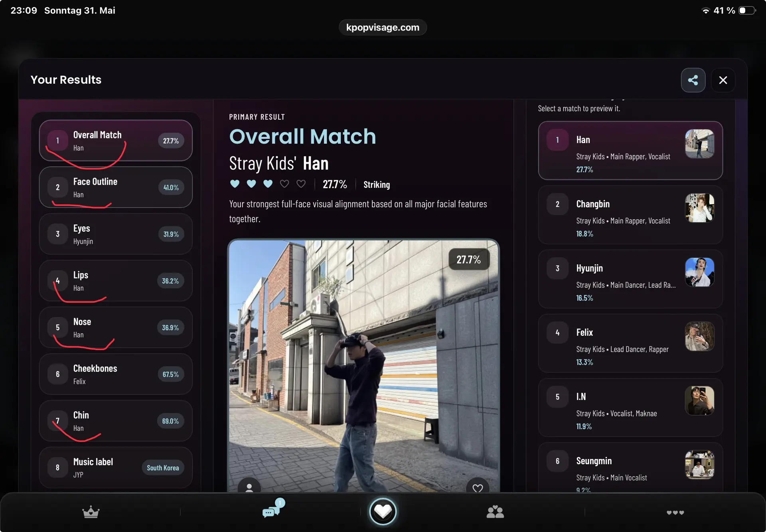Click the 13.3% Felix percentage

tap(584, 362)
